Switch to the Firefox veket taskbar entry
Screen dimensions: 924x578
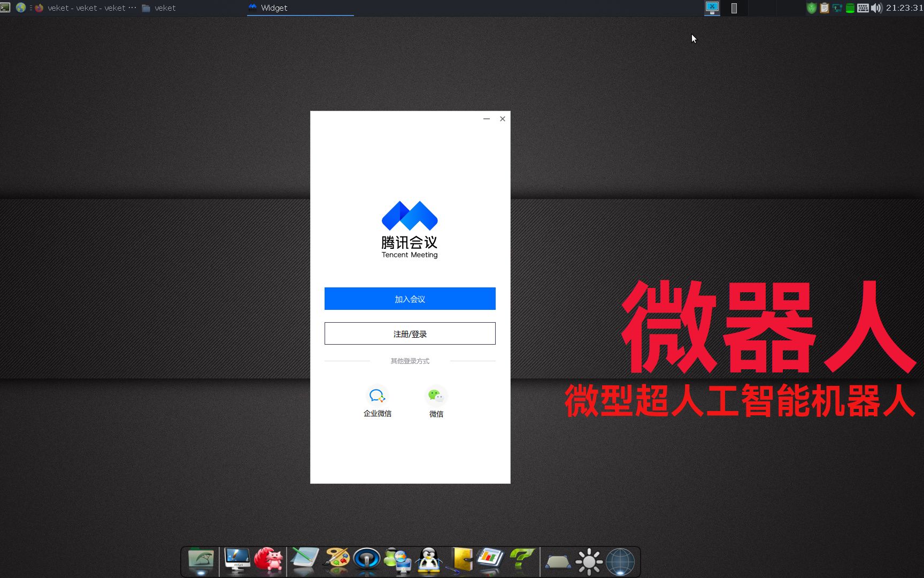(x=85, y=7)
